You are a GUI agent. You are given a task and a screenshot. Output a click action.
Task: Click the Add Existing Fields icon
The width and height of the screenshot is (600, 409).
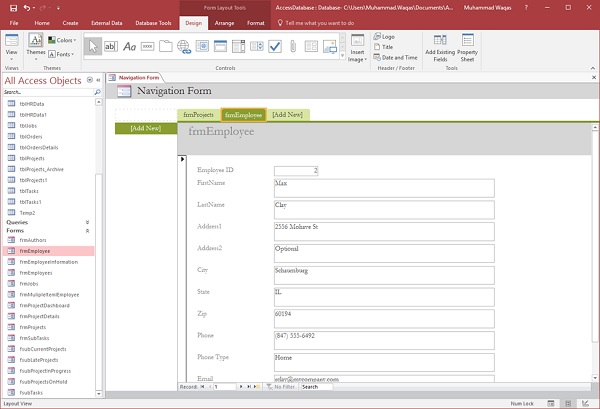coord(441,42)
